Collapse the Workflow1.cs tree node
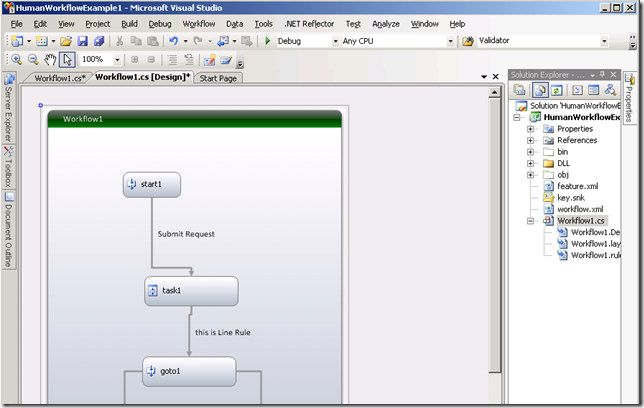This screenshot has height=408, width=644. pos(531,221)
